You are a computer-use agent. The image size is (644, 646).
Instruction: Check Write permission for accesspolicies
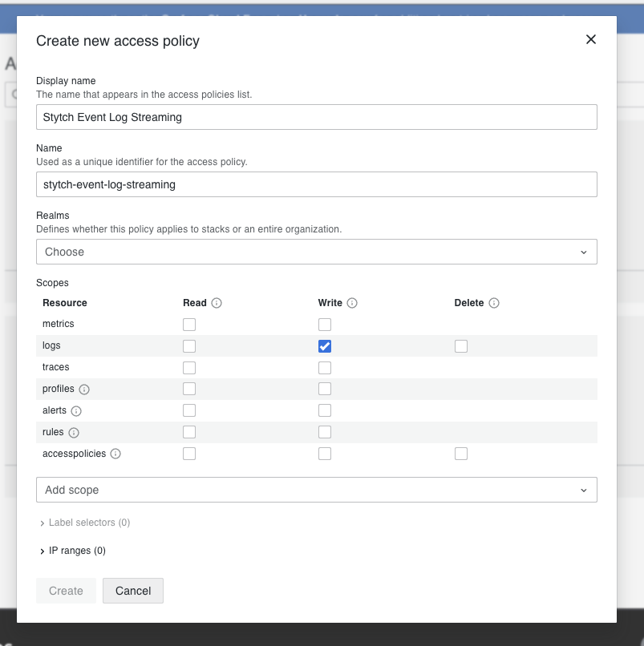(325, 454)
